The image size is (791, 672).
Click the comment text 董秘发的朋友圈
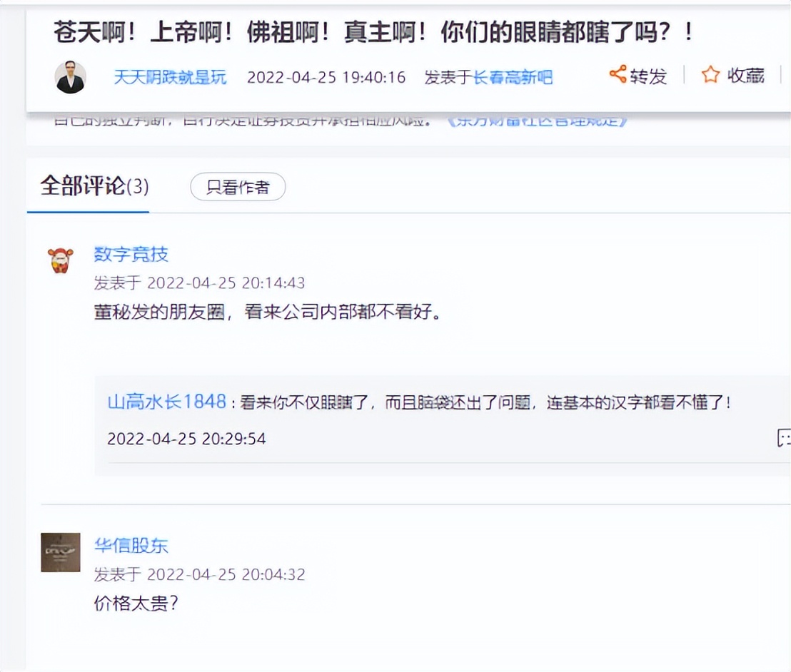click(x=267, y=312)
